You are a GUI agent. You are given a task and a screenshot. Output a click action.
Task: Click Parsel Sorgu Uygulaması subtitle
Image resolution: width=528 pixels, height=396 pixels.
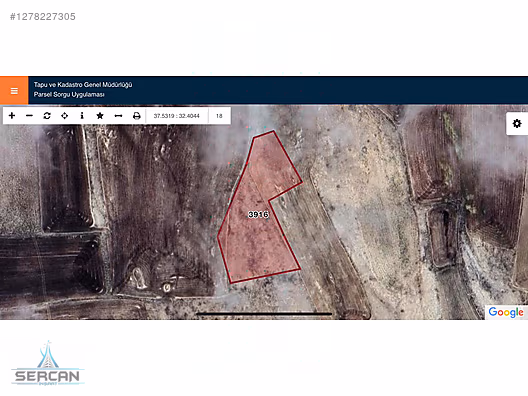click(x=69, y=95)
